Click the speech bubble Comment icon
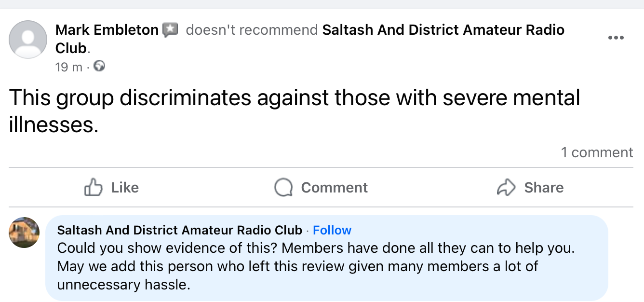The height and width of the screenshot is (302, 644). tap(284, 187)
